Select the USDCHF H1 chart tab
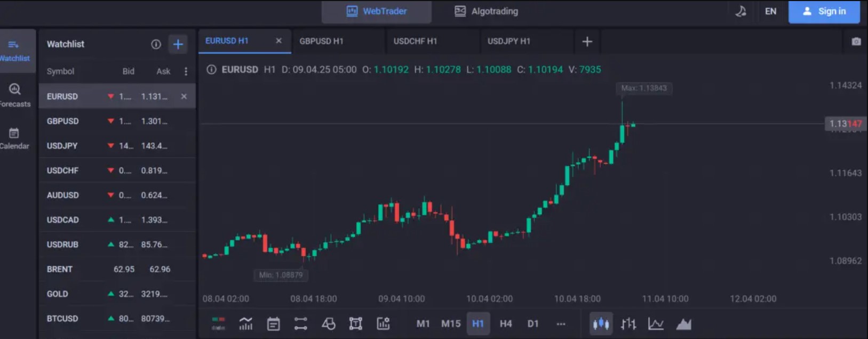 coord(432,41)
